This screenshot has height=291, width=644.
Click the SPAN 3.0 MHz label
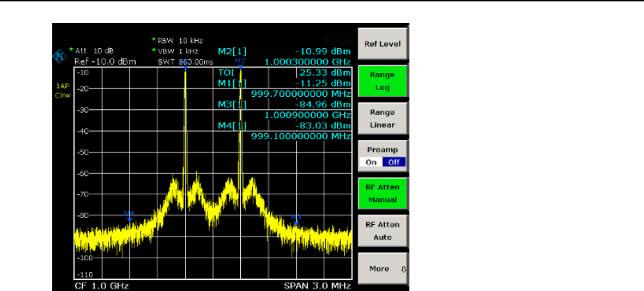tap(317, 285)
